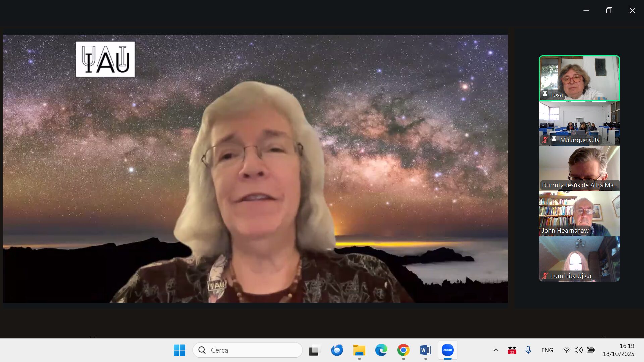Open the clock and date panel
The height and width of the screenshot is (362, 644).
coord(619,350)
